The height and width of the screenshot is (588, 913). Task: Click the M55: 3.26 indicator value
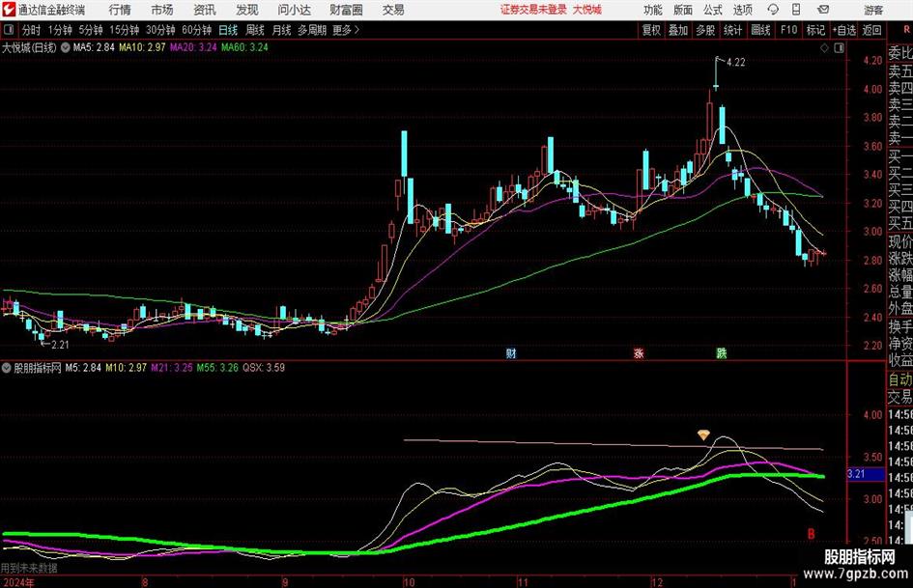tap(217, 368)
